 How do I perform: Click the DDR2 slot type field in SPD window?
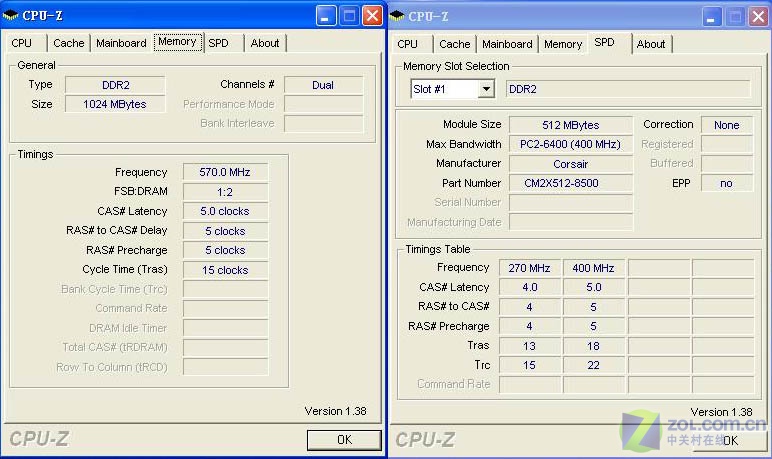click(x=628, y=89)
